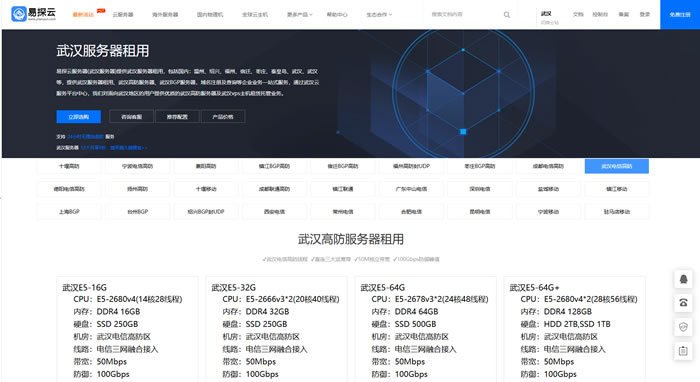Open the 国内物理机 menu item
Viewport: 700px width, 382px height.
[x=210, y=15]
